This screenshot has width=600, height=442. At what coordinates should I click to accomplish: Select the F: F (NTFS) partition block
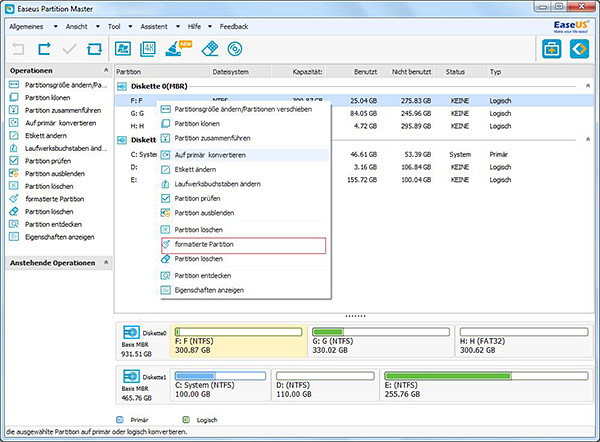point(238,341)
